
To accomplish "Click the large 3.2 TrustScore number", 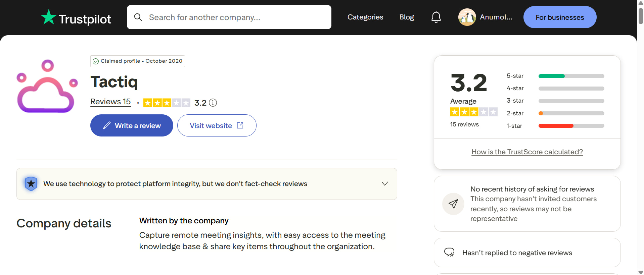I will (469, 83).
